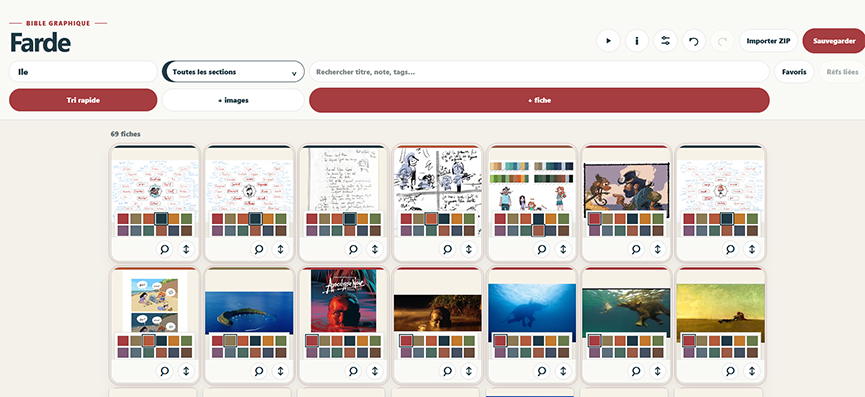The width and height of the screenshot is (865, 397).
Task: Open the pirate and monkey illustration thumbnail
Action: 626,186
